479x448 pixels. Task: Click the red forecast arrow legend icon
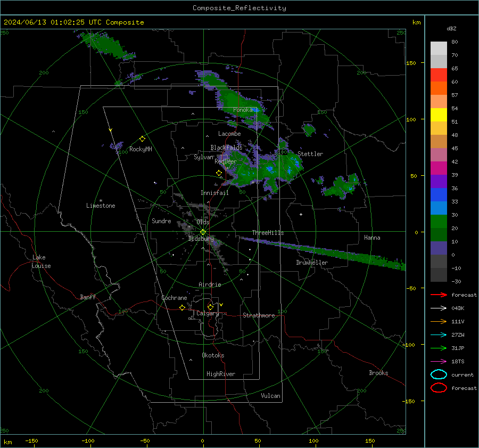coord(439,295)
